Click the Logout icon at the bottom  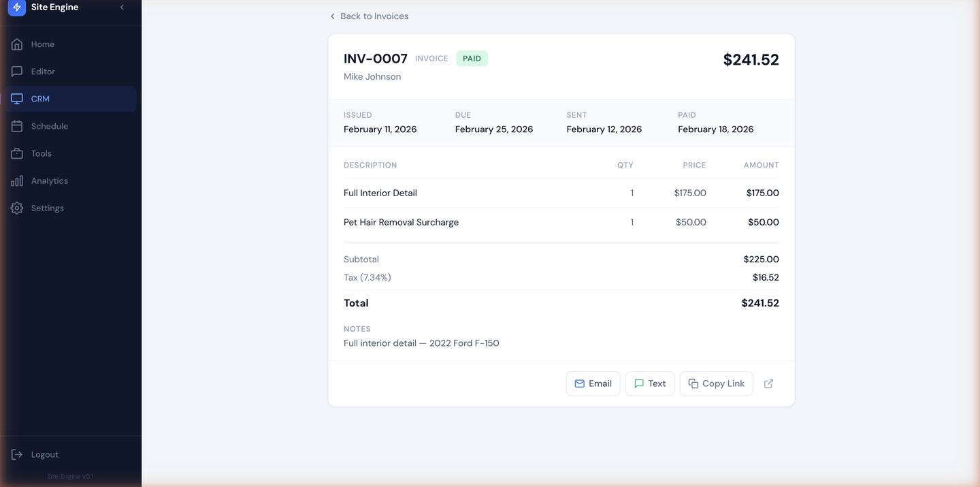tap(16, 454)
